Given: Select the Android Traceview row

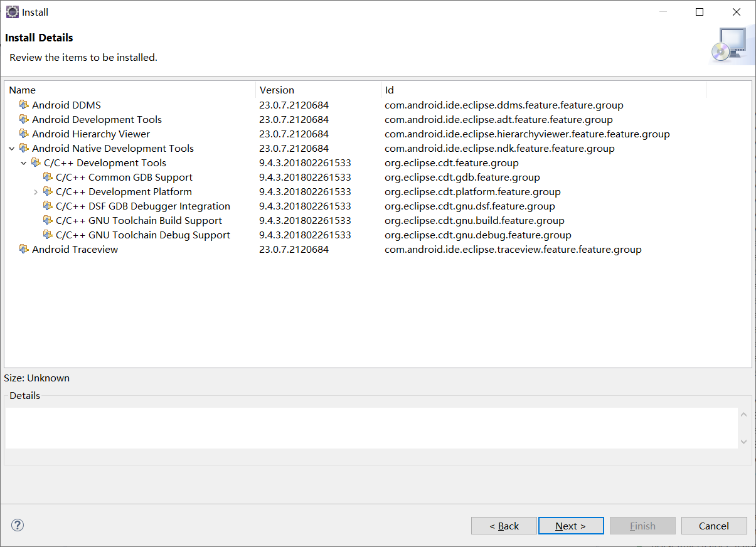Looking at the screenshot, I should click(378, 249).
